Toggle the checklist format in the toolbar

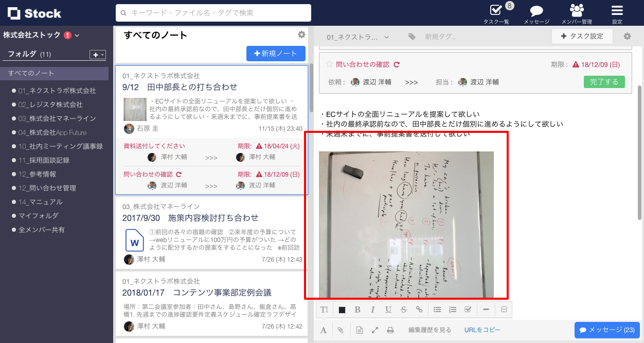pos(468,309)
